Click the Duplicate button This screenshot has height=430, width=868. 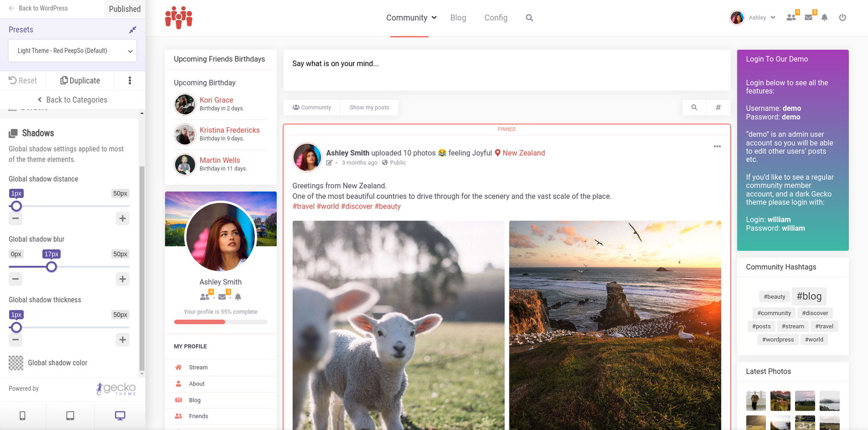pos(80,80)
